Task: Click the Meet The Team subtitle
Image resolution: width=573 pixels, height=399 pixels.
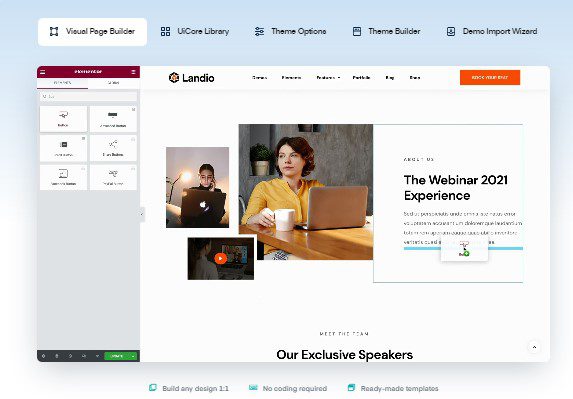Action: (344, 334)
